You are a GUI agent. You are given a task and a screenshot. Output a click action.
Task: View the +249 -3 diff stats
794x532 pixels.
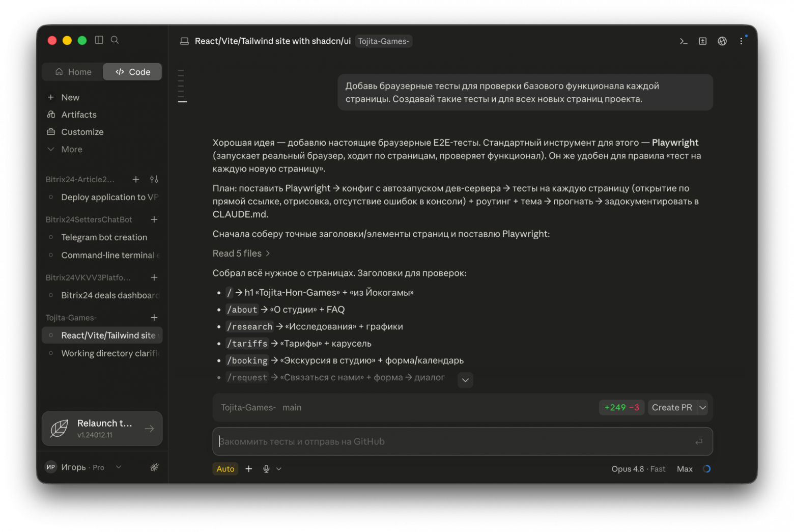click(621, 408)
